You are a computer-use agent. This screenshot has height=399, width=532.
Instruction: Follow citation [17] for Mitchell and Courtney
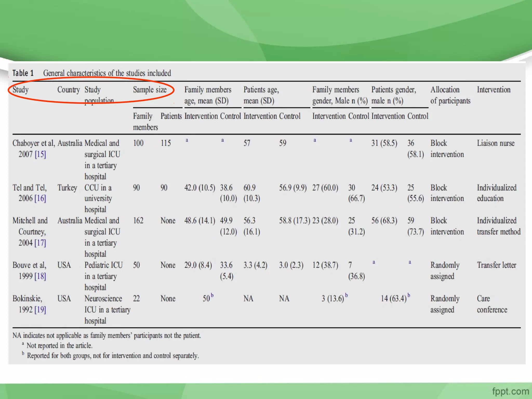tap(40, 243)
